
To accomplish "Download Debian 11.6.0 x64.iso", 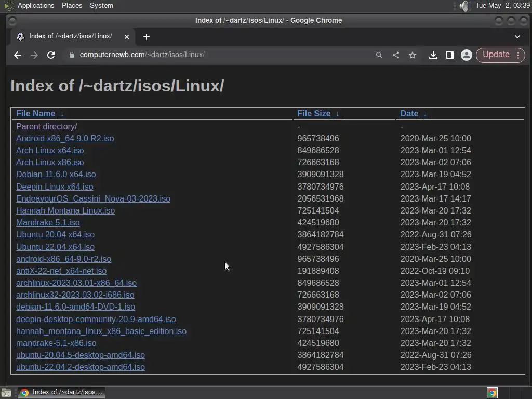I will [56, 175].
